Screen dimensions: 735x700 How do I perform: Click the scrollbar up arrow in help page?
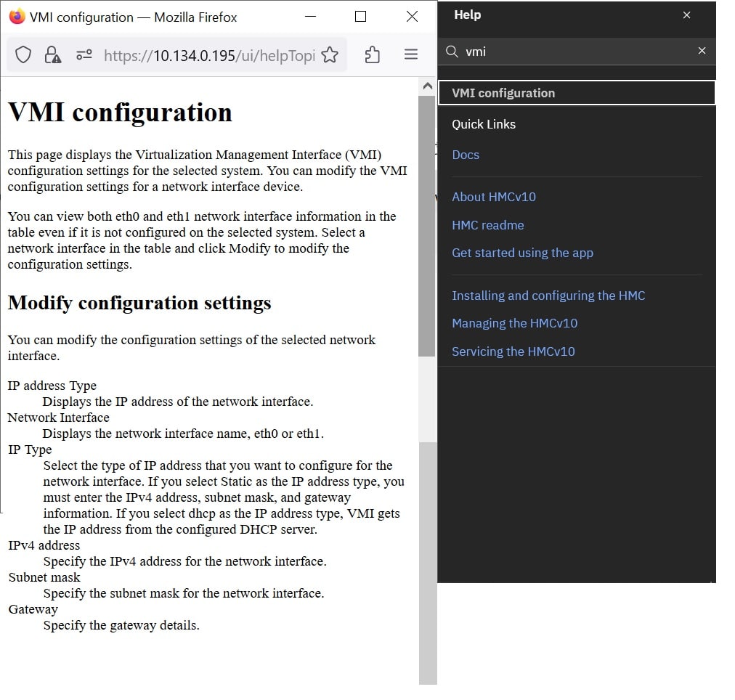pyautogui.click(x=427, y=86)
